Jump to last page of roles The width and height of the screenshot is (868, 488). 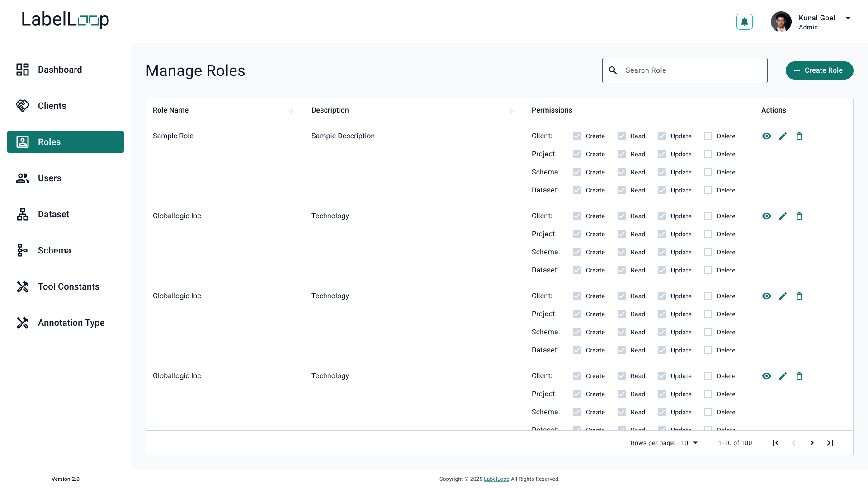(830, 443)
